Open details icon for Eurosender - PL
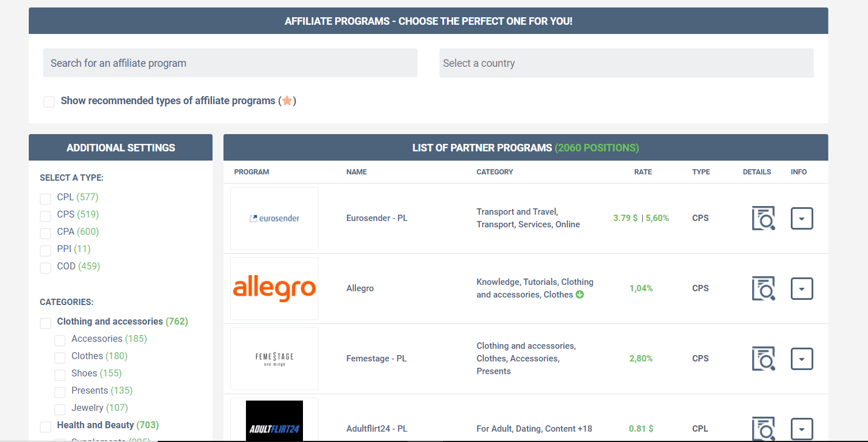The image size is (868, 442). (x=764, y=218)
